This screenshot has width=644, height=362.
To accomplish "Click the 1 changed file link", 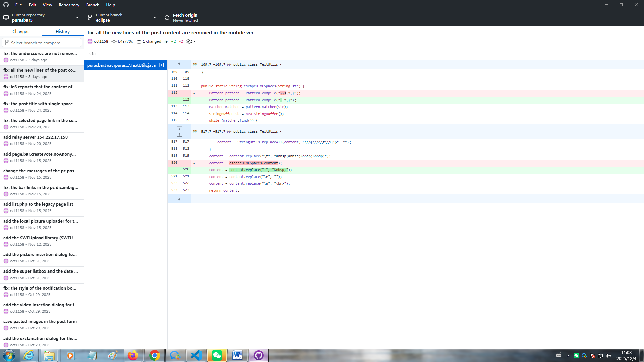I will coord(155,41).
